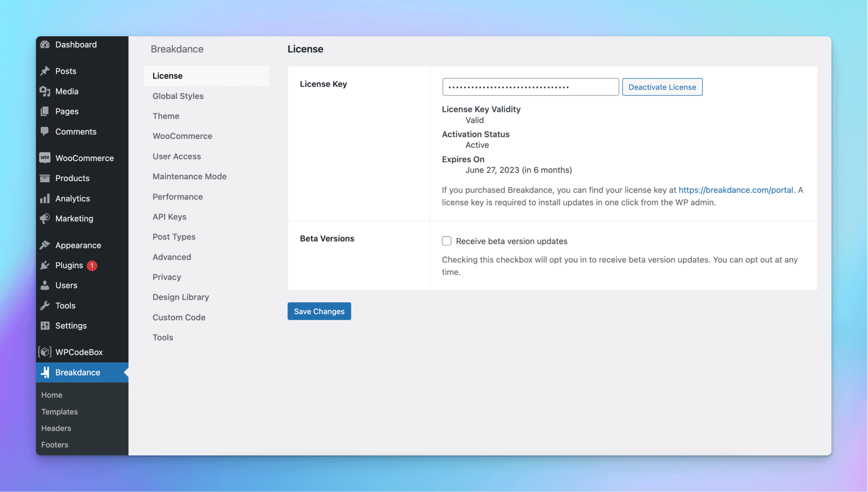Click the Marketing megaphone icon

point(45,218)
